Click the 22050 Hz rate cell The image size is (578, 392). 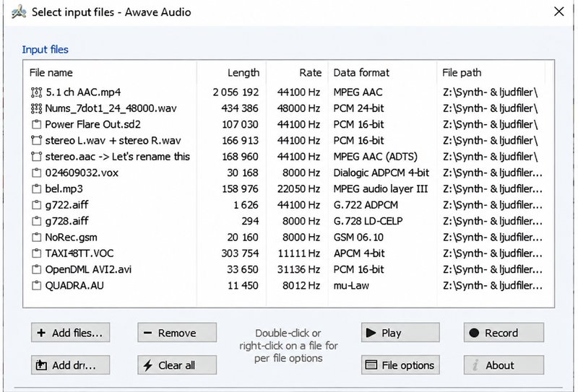298,189
